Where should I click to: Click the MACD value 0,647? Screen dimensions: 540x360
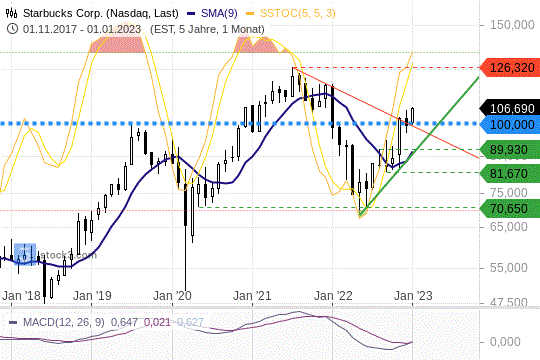coord(124,322)
